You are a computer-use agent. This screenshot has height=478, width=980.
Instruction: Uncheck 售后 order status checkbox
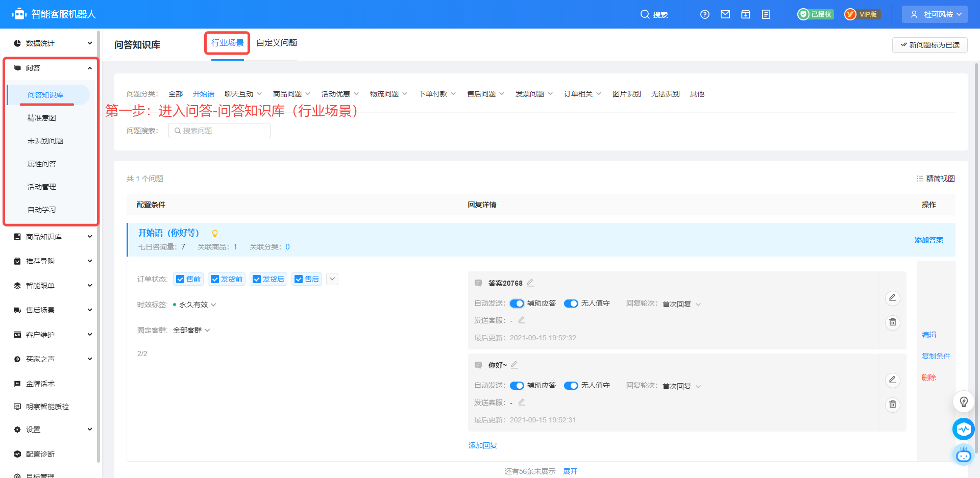(x=299, y=279)
